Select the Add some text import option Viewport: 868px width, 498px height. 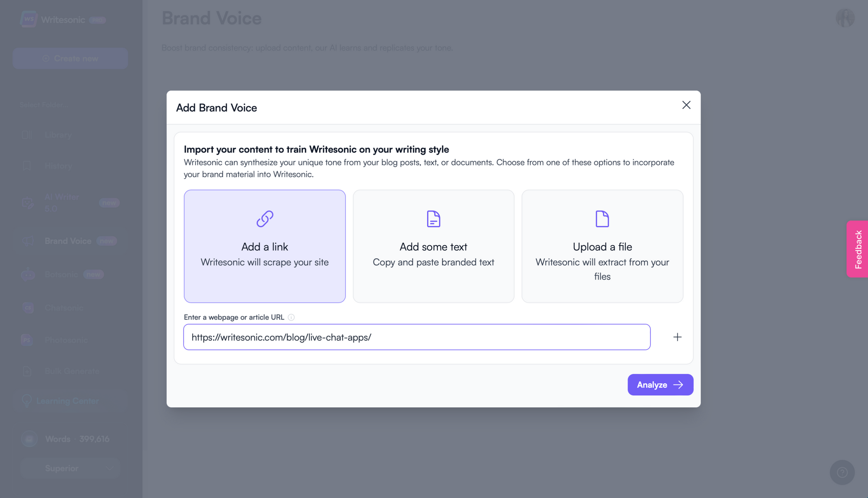[433, 246]
